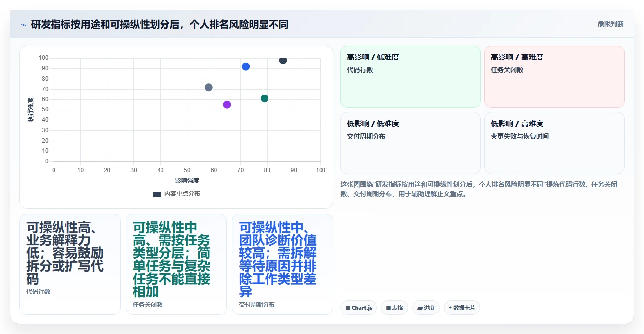Select the 低影响 / 高难度 quadrant card
This screenshot has height=334, width=644.
(554, 143)
